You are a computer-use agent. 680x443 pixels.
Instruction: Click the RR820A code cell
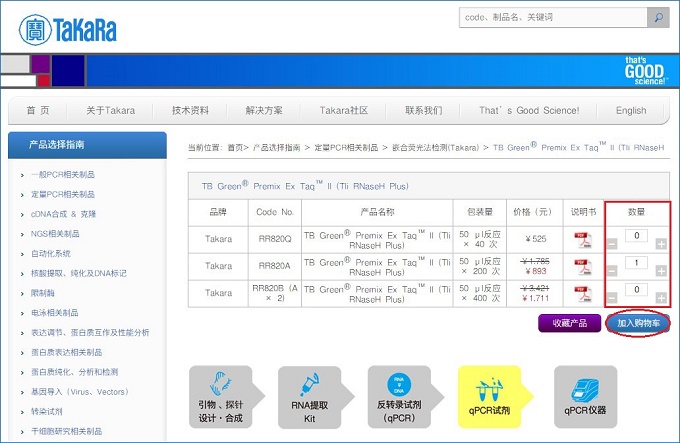(x=275, y=266)
